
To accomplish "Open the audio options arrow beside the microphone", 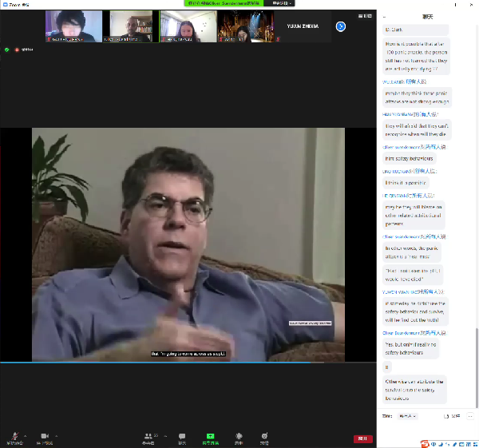I will pos(26,436).
